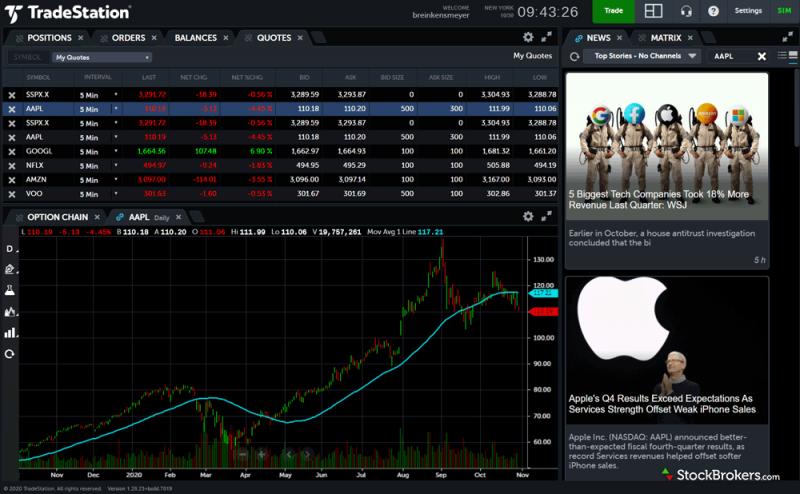Refresh the news feed
800x494 pixels.
pos(574,57)
